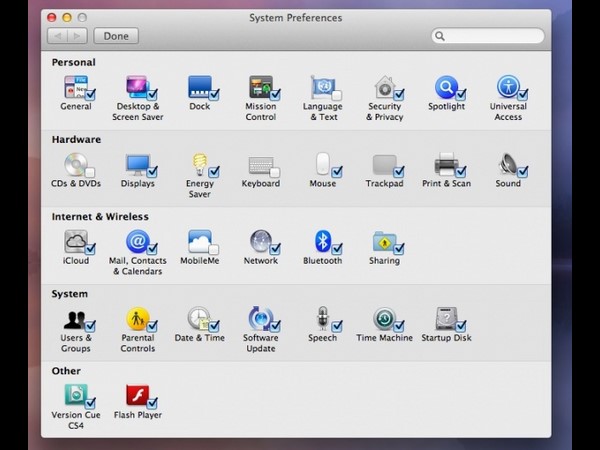600x450 pixels.
Task: Open the Version Cue CS4 icon
Action: coord(76,395)
